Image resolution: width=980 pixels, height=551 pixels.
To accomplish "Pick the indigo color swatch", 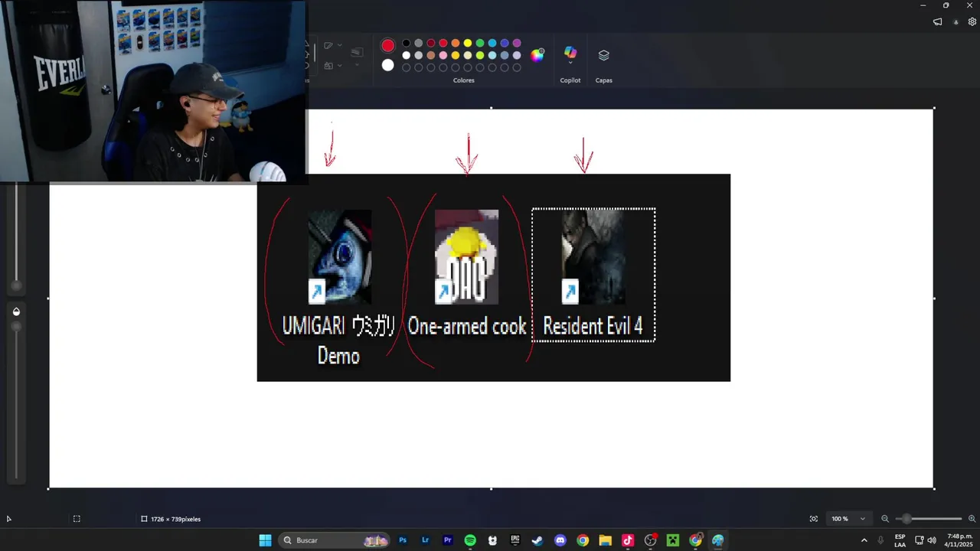I will [x=505, y=44].
